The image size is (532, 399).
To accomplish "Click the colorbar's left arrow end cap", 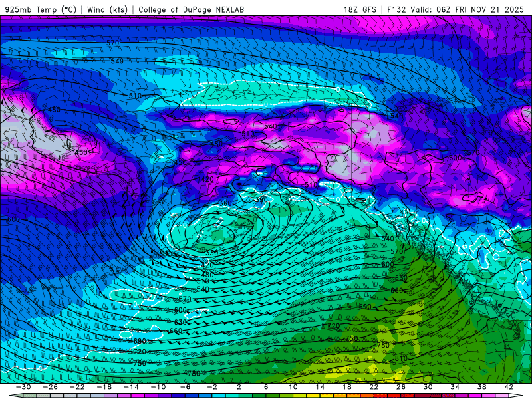I will click(x=16, y=396).
